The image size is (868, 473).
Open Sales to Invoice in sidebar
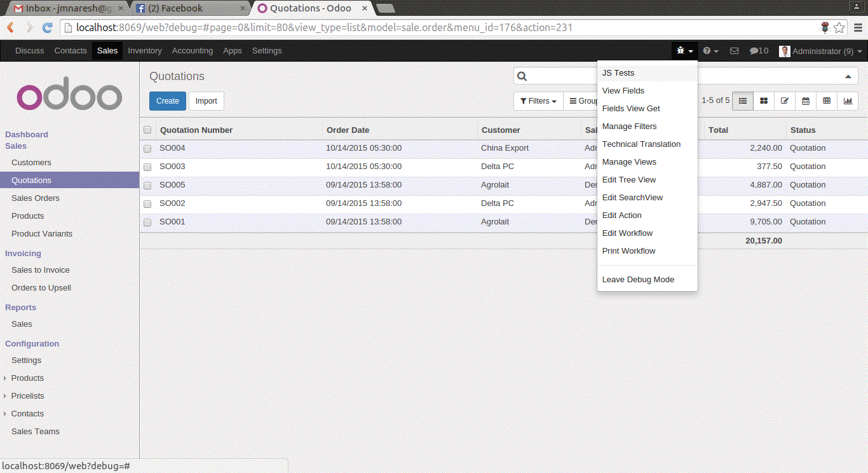point(41,270)
